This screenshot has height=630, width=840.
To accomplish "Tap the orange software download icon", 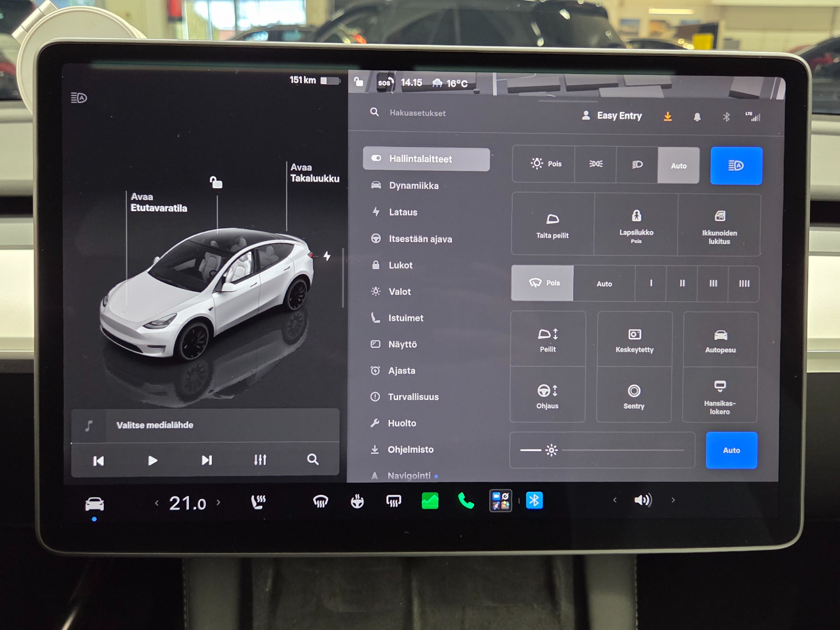I will 668,116.
